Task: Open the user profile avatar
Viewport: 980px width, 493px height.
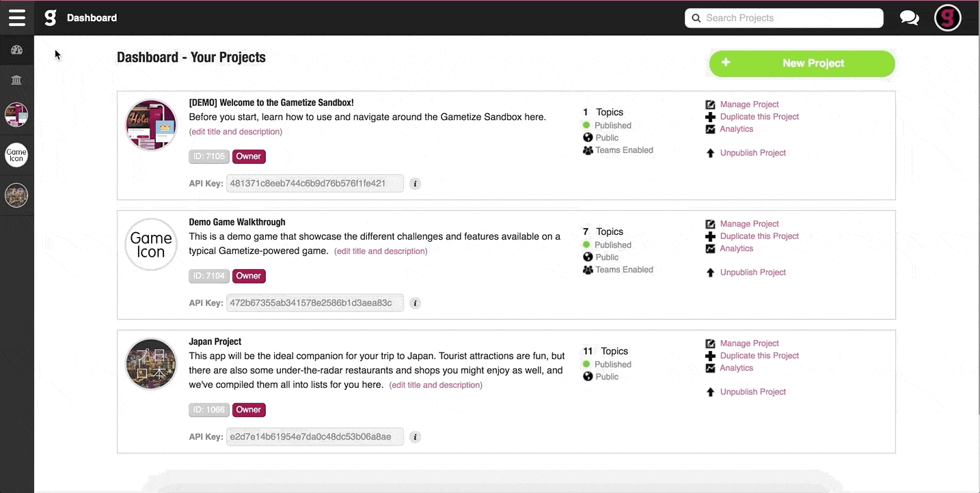Action: tap(948, 18)
